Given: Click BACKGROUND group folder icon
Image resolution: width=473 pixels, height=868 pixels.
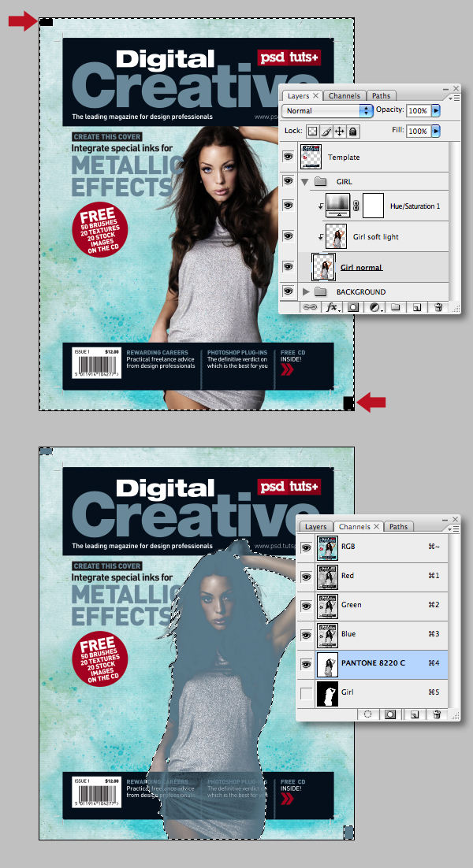Looking at the screenshot, I should pos(319,291).
